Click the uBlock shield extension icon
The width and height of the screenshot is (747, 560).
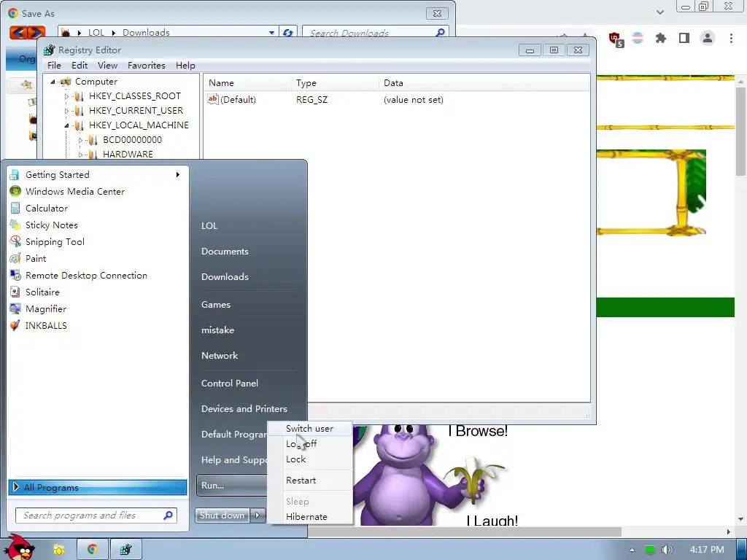click(x=616, y=39)
